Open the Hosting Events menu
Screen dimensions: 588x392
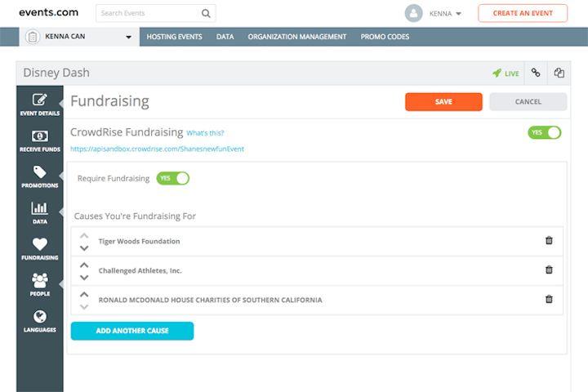point(174,37)
